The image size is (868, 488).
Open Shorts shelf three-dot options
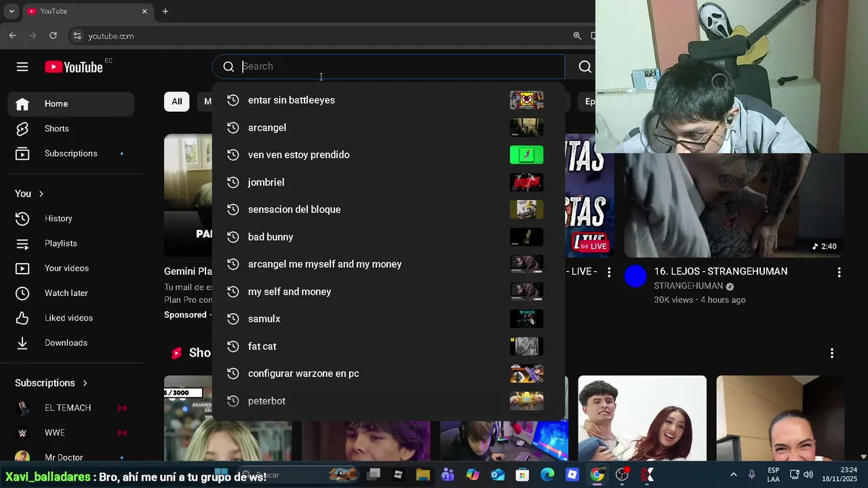pos(832,353)
